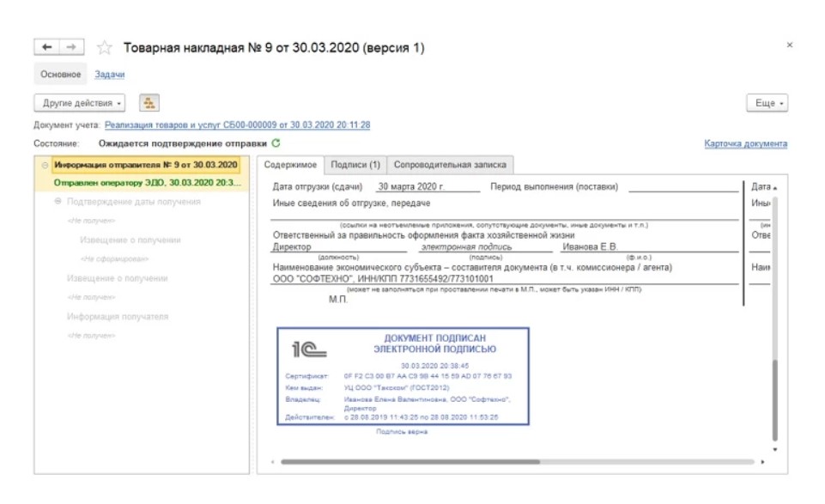Image resolution: width=825 pixels, height=504 pixels.
Task: Go to the Задачи section
Action: (x=109, y=75)
